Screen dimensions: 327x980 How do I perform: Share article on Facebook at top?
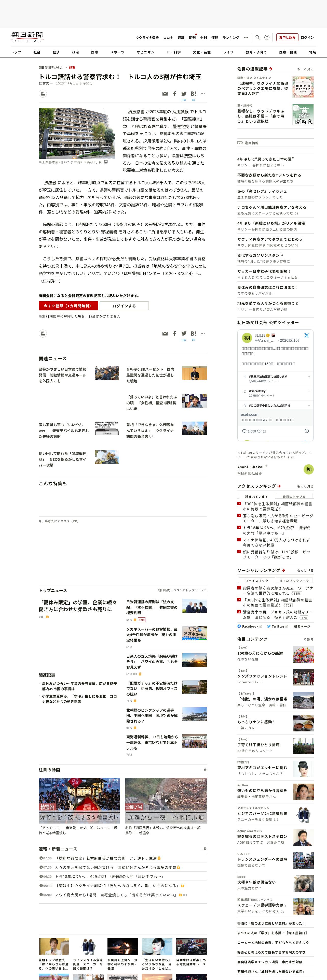point(174,94)
